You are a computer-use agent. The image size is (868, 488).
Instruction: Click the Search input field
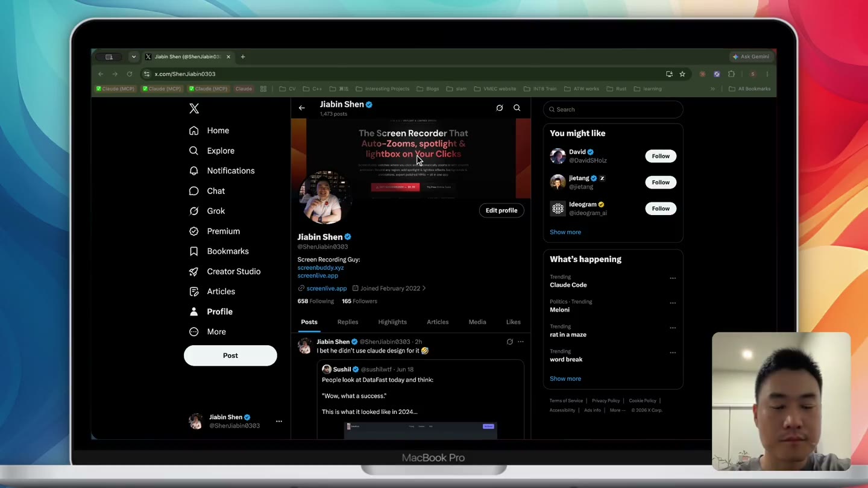[613, 110]
